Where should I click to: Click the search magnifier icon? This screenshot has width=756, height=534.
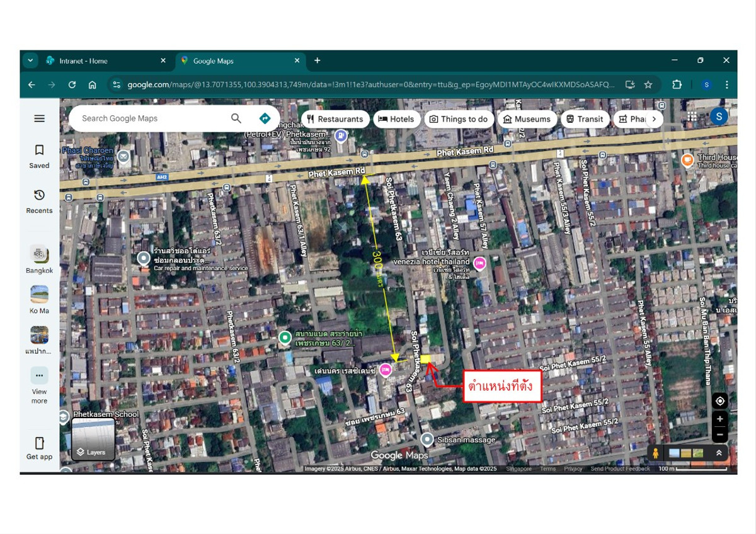[236, 118]
